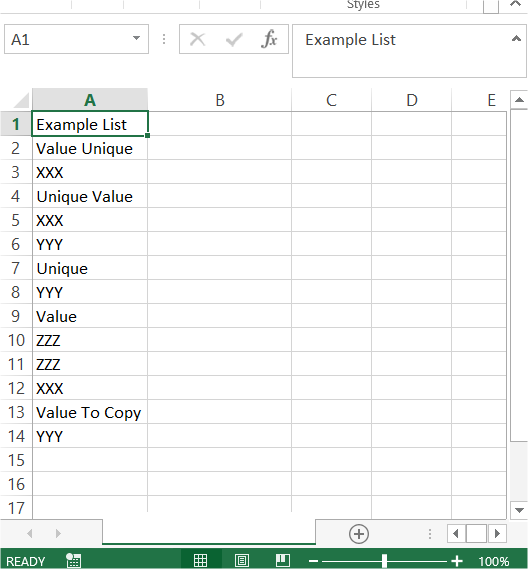
Task: Click the zoom slider handle
Action: coord(384,561)
